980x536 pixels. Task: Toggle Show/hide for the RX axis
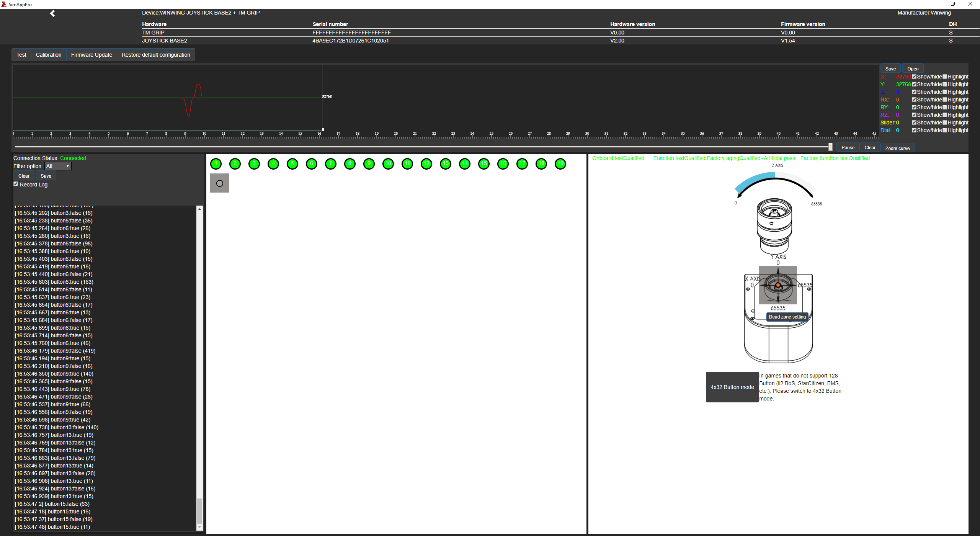tap(914, 100)
